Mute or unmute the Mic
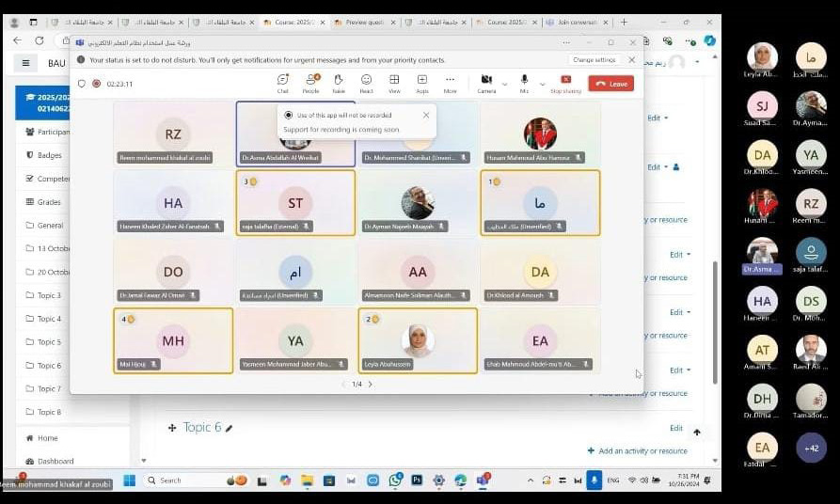This screenshot has height=504, width=840. tap(524, 81)
